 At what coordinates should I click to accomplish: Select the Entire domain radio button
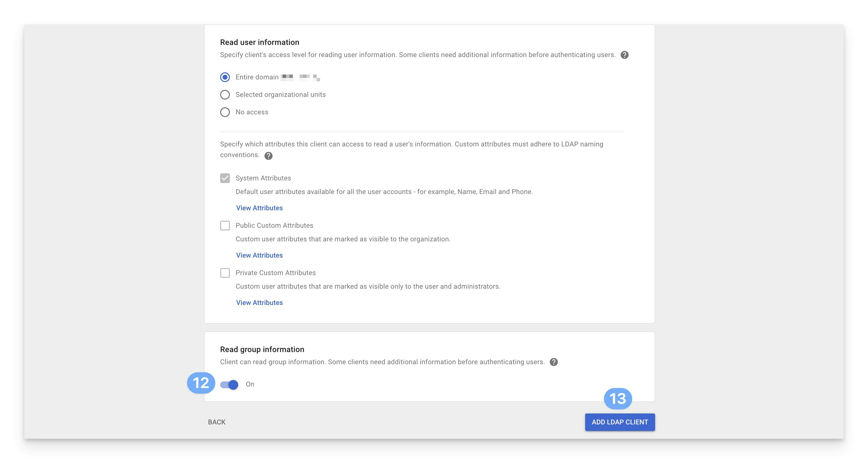pyautogui.click(x=225, y=77)
